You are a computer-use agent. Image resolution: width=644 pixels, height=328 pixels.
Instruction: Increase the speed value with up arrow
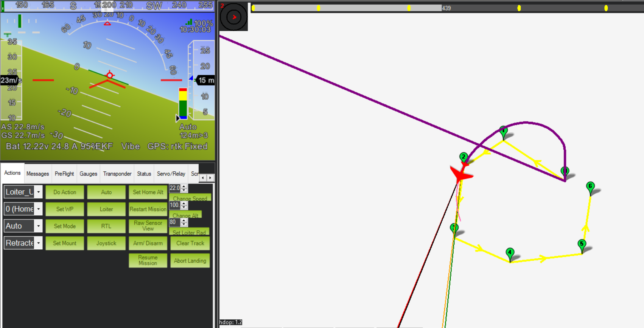click(184, 186)
